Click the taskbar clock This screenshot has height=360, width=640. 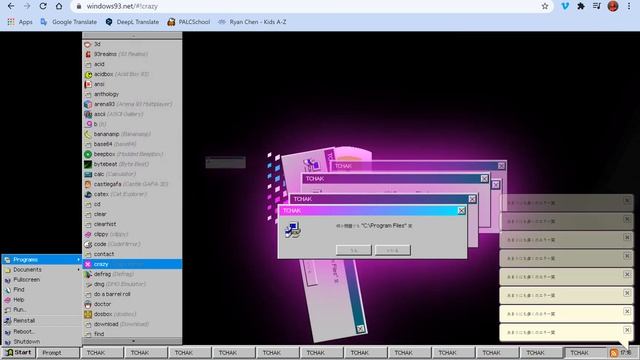tap(626, 353)
